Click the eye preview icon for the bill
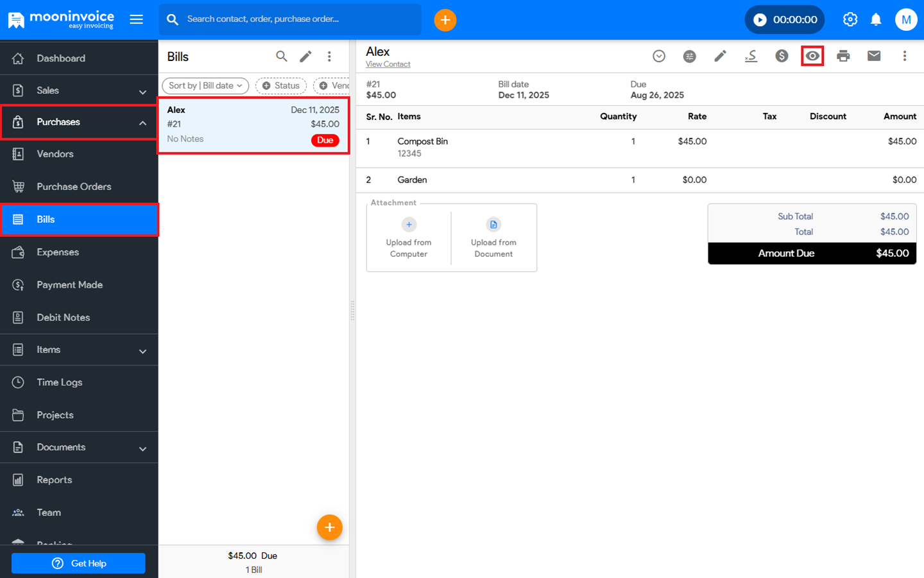 (812, 56)
